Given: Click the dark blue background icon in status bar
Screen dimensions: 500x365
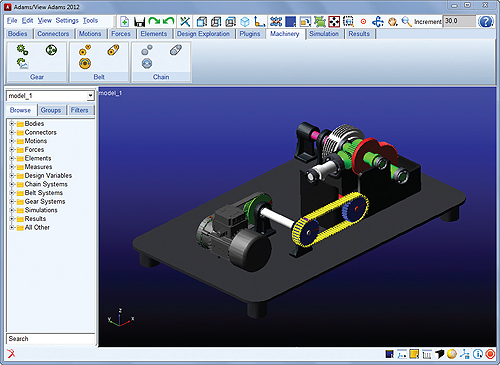Looking at the screenshot, I should 389,354.
